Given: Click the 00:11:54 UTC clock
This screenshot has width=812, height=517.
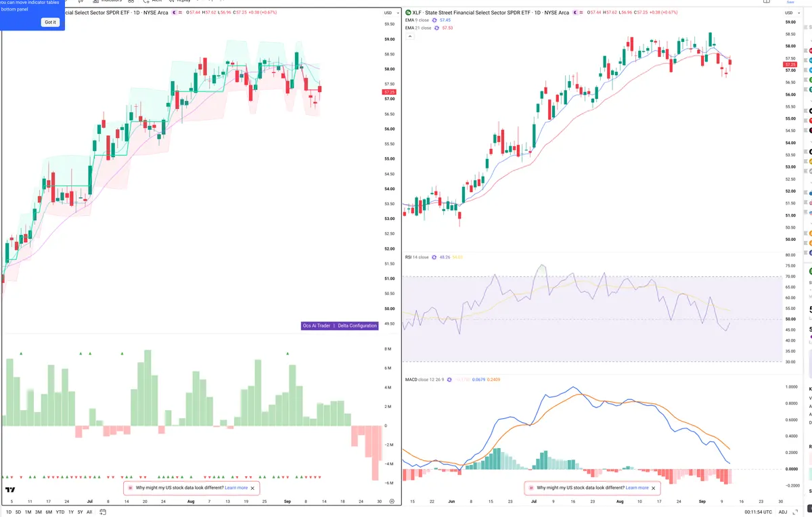Looking at the screenshot, I should [x=759, y=512].
